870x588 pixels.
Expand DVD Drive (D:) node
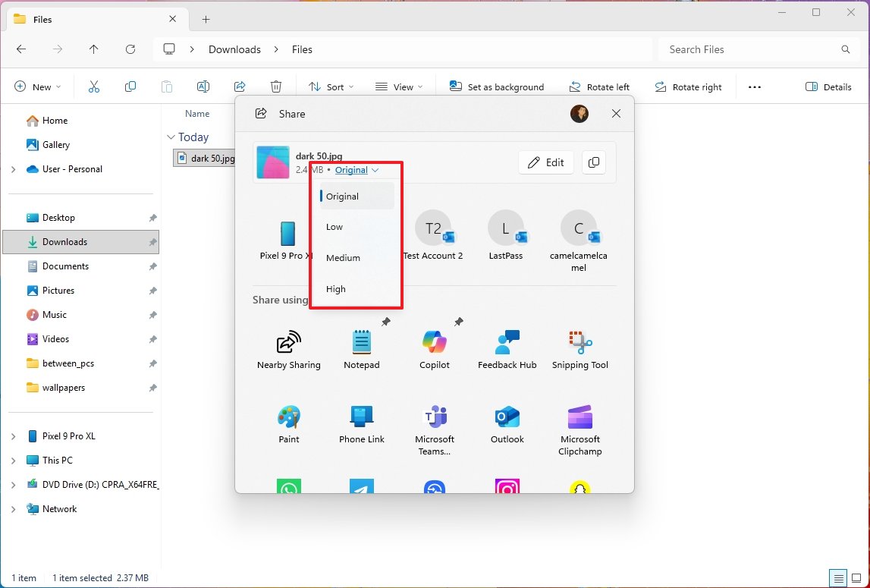(14, 485)
